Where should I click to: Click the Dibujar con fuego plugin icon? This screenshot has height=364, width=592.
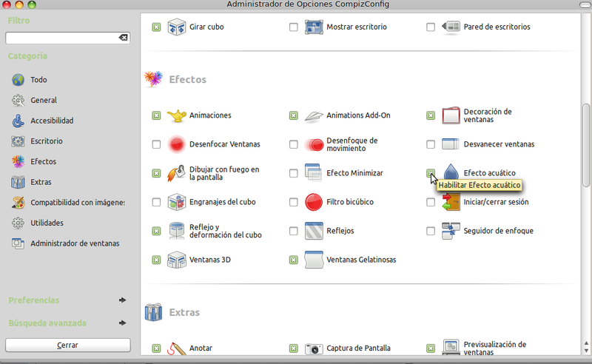click(x=176, y=173)
